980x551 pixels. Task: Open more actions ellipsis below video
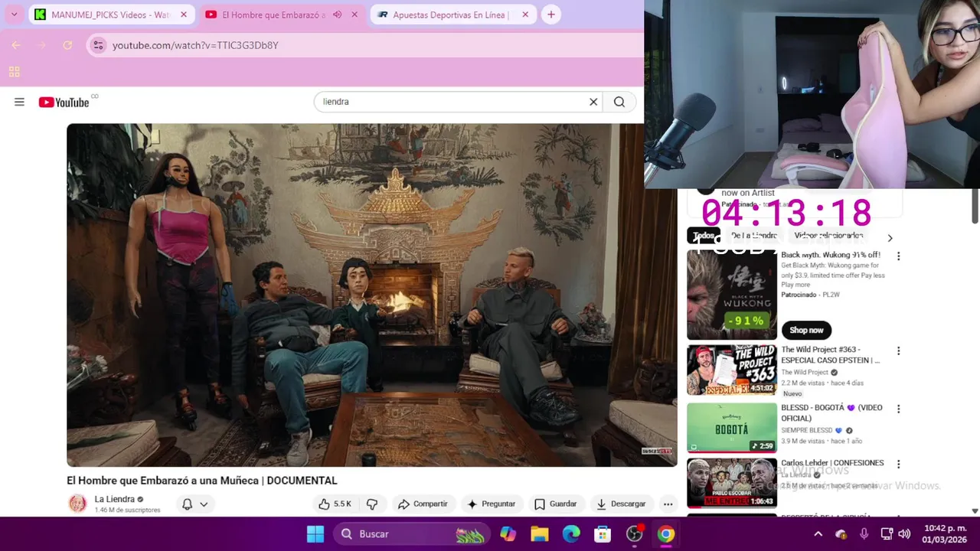click(x=668, y=504)
